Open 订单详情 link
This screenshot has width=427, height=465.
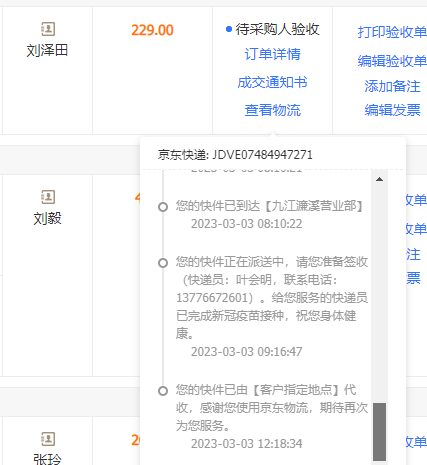point(272,54)
